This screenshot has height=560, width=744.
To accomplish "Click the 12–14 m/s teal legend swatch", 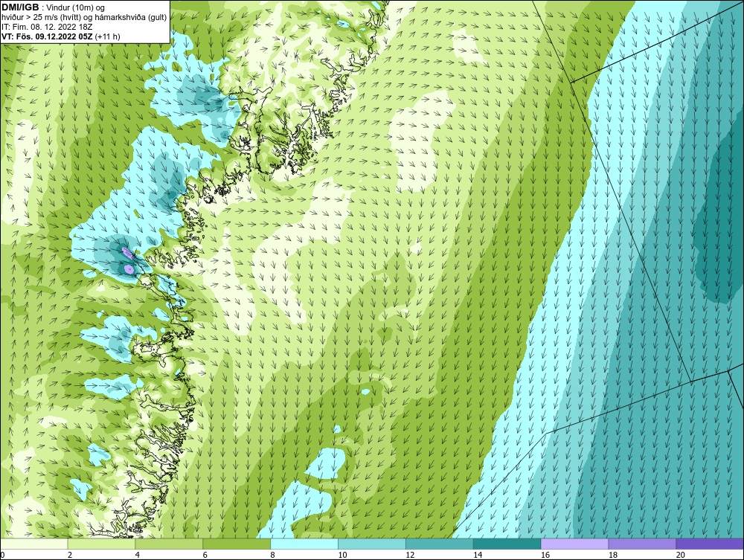I will [x=440, y=544].
